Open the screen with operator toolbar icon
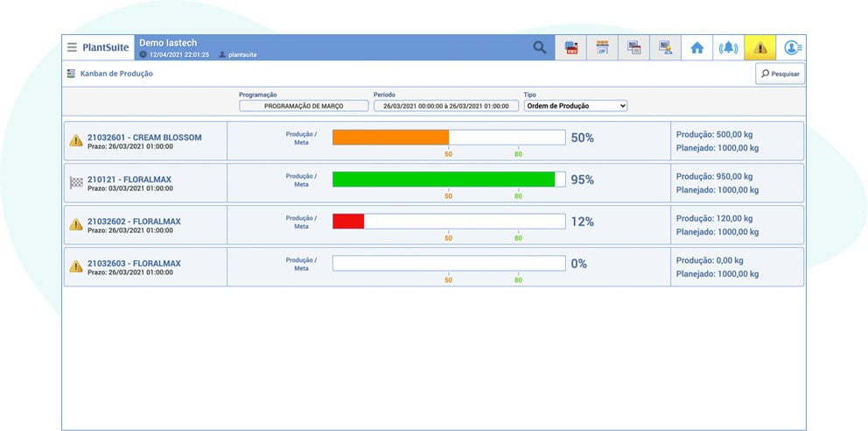The width and height of the screenshot is (868, 431). pos(665,47)
